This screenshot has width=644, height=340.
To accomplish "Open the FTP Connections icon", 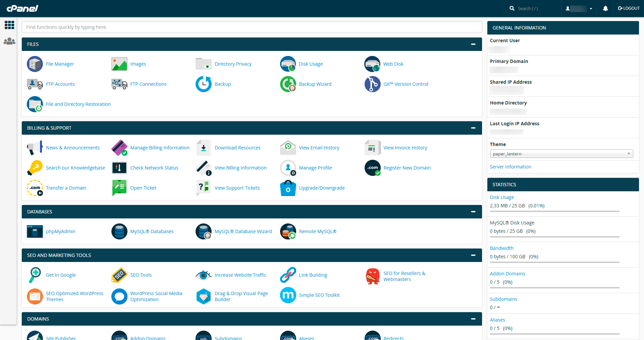I will point(119,84).
